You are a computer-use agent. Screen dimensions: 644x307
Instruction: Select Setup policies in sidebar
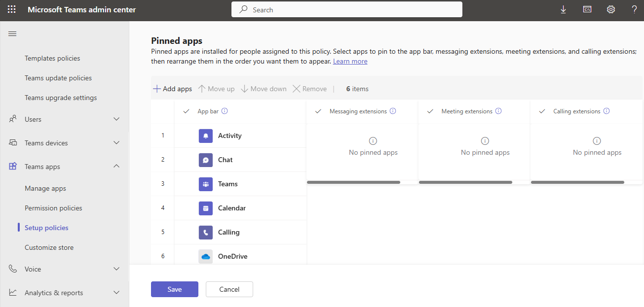point(46,228)
